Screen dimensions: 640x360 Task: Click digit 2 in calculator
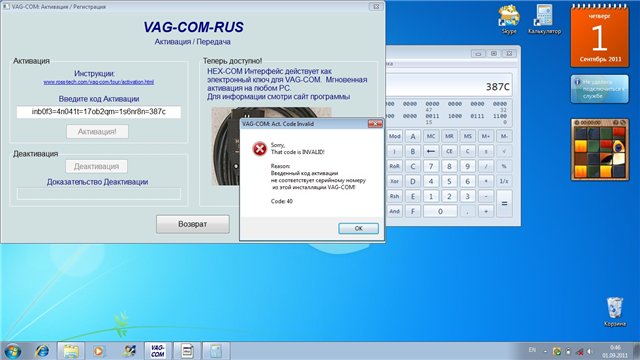click(x=449, y=196)
